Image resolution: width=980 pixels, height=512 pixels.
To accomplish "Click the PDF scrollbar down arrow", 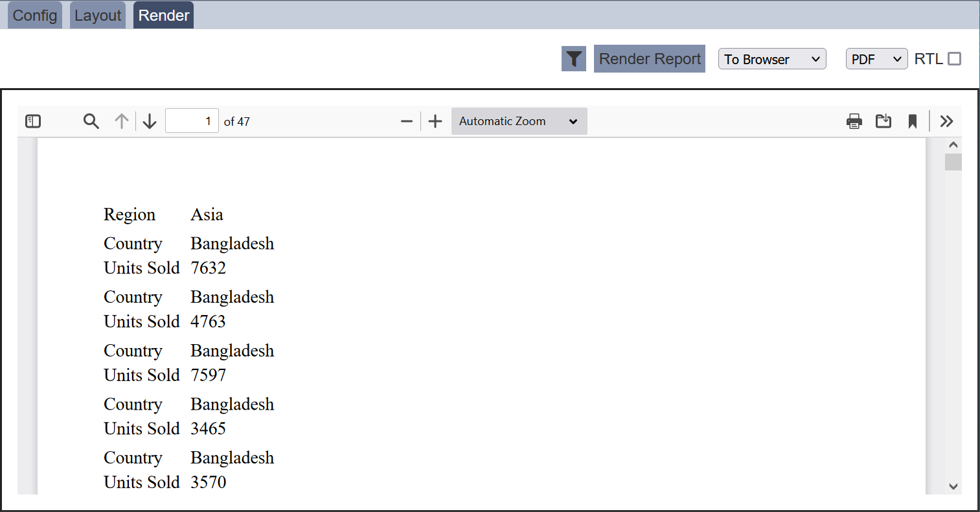I will tap(953, 486).
